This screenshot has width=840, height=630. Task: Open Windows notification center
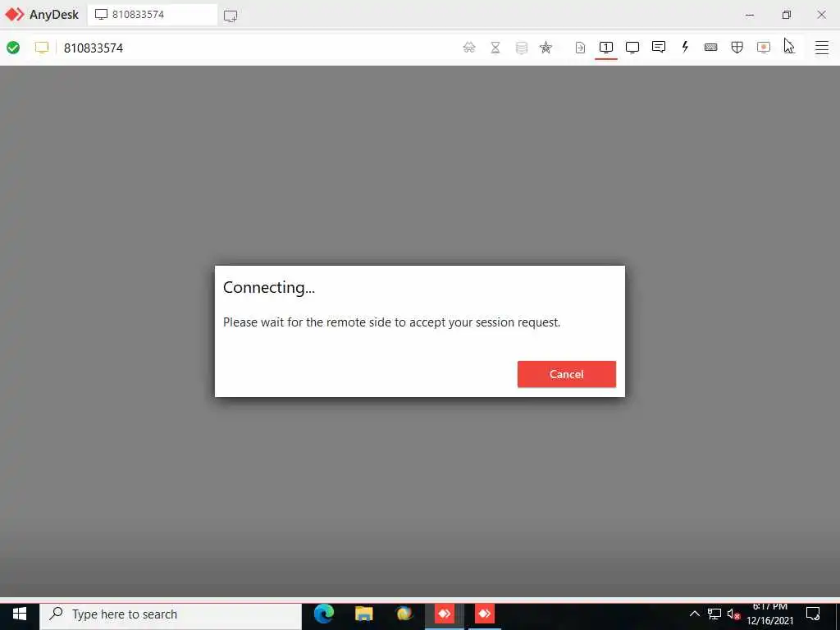[813, 614]
